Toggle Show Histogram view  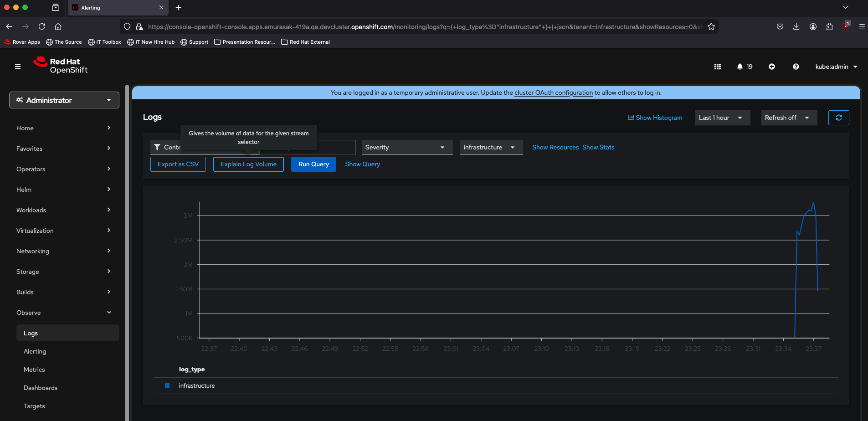click(655, 118)
